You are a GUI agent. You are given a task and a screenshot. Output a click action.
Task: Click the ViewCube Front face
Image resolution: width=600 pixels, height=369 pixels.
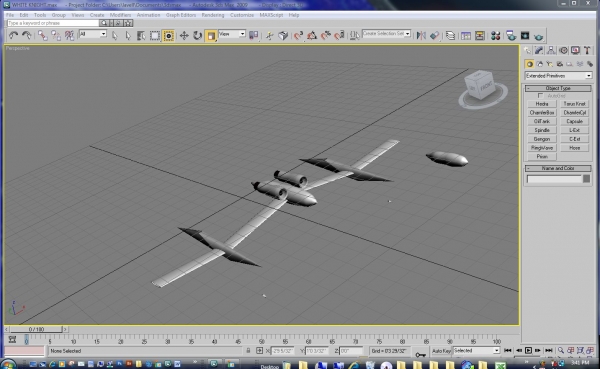click(x=486, y=87)
